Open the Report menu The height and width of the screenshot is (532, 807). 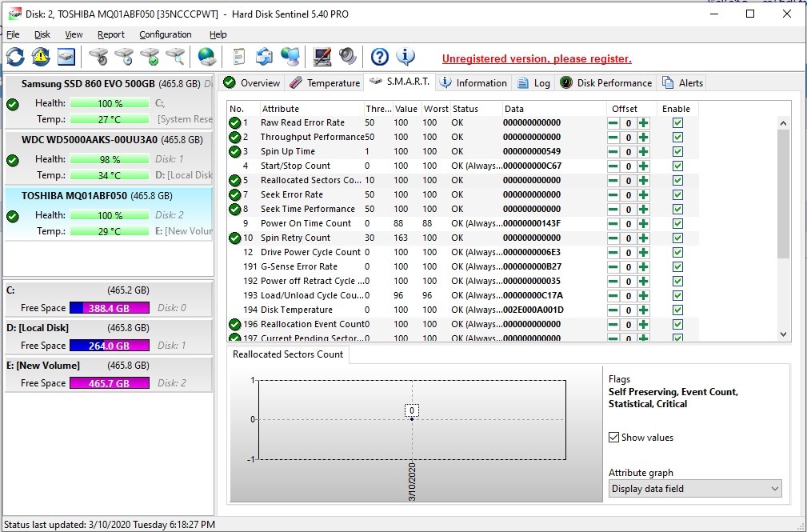[110, 34]
